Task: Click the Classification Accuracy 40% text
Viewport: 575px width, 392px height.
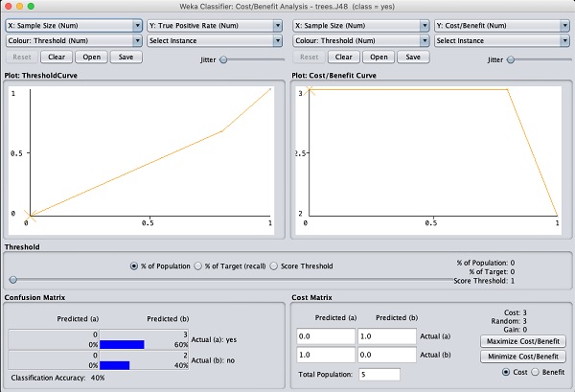Action: tap(57, 378)
